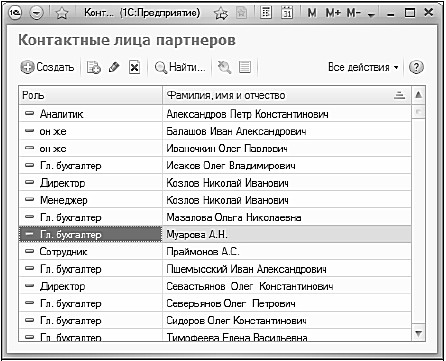Open the Все действия dropdown menu
The height and width of the screenshot is (361, 446).
pos(363,67)
